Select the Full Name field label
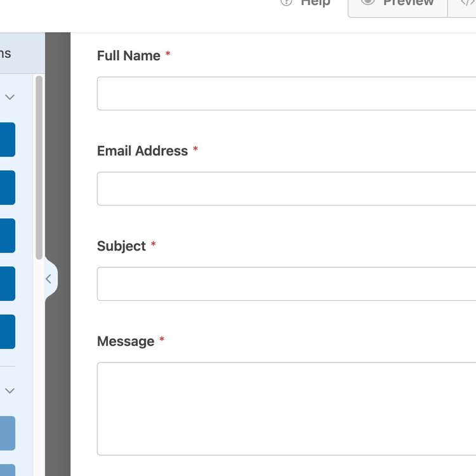This screenshot has width=476, height=476. (x=129, y=56)
